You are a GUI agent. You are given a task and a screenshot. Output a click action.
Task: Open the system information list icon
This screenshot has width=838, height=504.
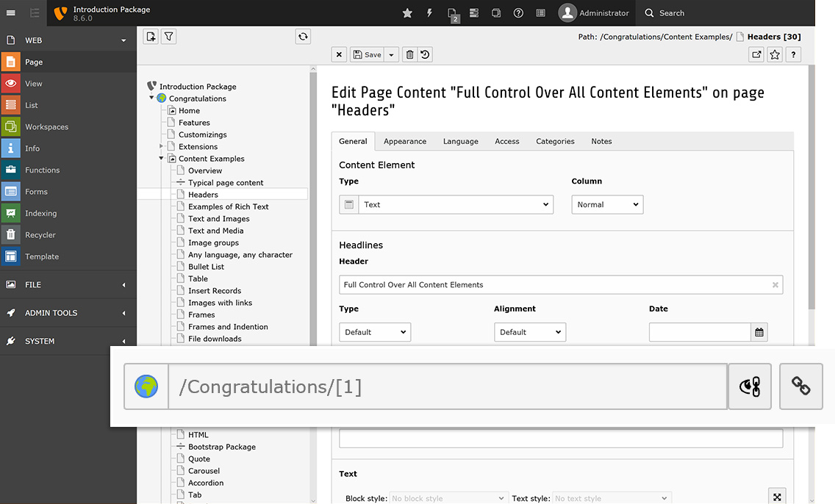(541, 12)
